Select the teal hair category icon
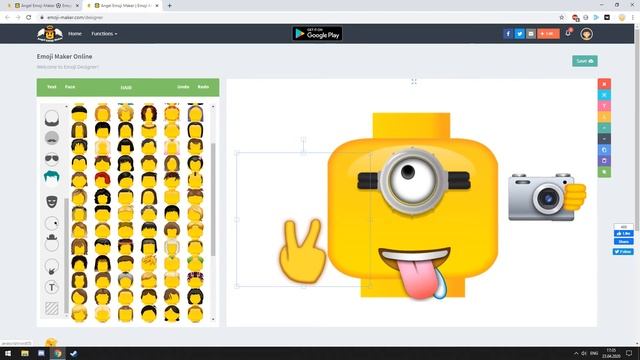The height and width of the screenshot is (360, 640). (52, 178)
